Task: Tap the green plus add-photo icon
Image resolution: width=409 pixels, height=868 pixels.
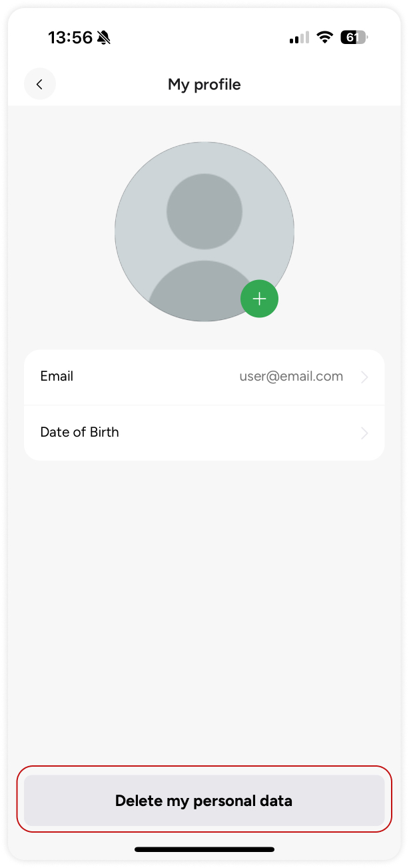Action: tap(259, 299)
